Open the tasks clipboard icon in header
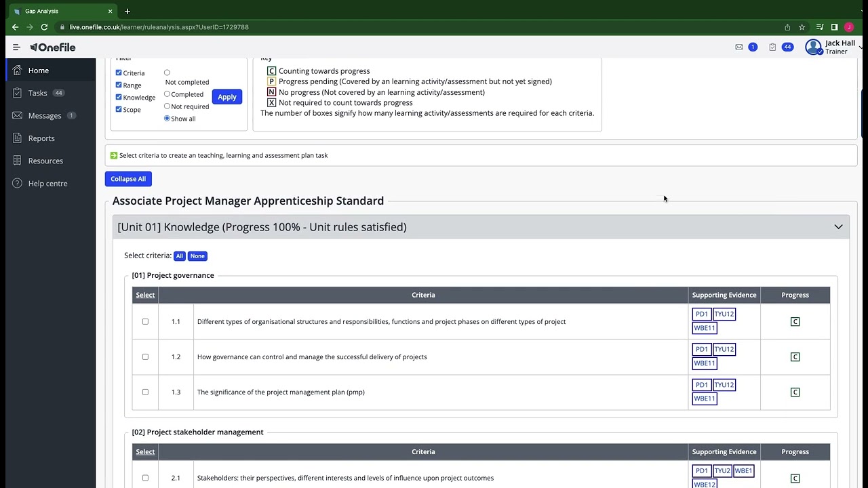Image resolution: width=868 pixels, height=488 pixels. tap(772, 47)
